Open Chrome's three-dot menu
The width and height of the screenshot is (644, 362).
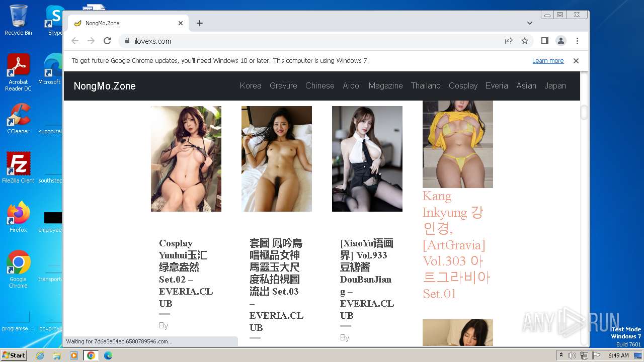point(577,41)
